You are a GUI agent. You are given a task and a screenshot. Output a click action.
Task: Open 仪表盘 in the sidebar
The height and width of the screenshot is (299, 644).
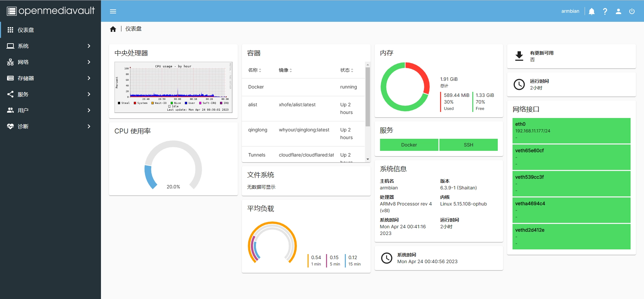(x=50, y=30)
